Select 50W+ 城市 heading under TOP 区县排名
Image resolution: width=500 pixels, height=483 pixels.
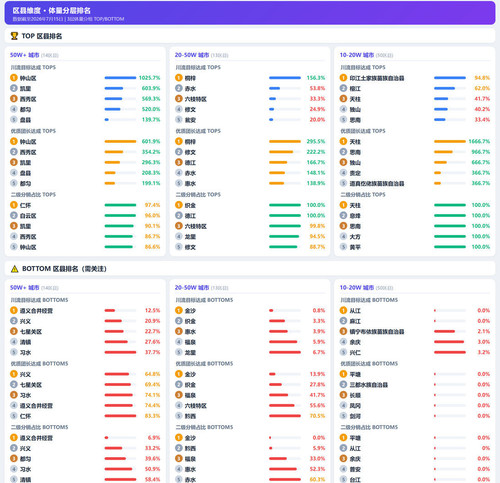click(x=25, y=55)
